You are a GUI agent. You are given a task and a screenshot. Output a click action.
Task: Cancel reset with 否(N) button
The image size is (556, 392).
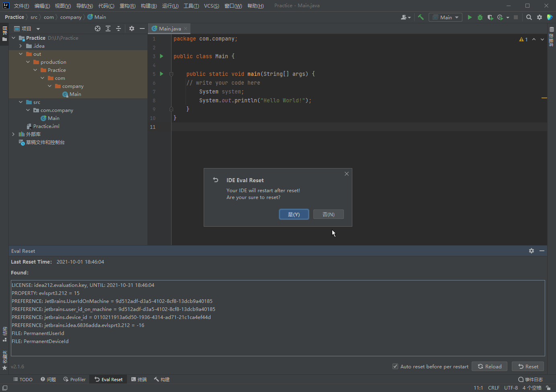point(329,214)
